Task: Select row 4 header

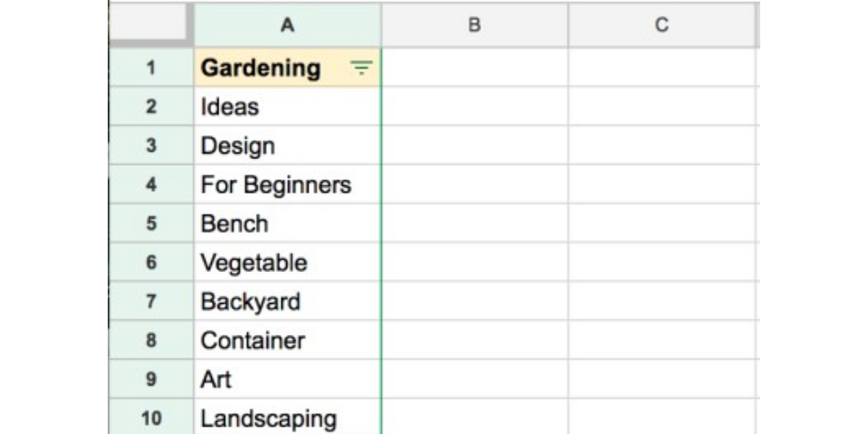Action: tap(151, 184)
